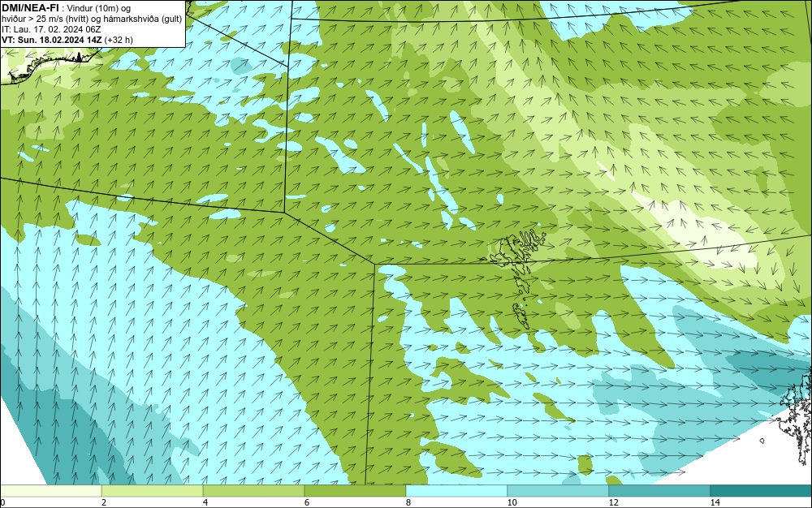Click the legend scale value '10'

[x=512, y=502]
